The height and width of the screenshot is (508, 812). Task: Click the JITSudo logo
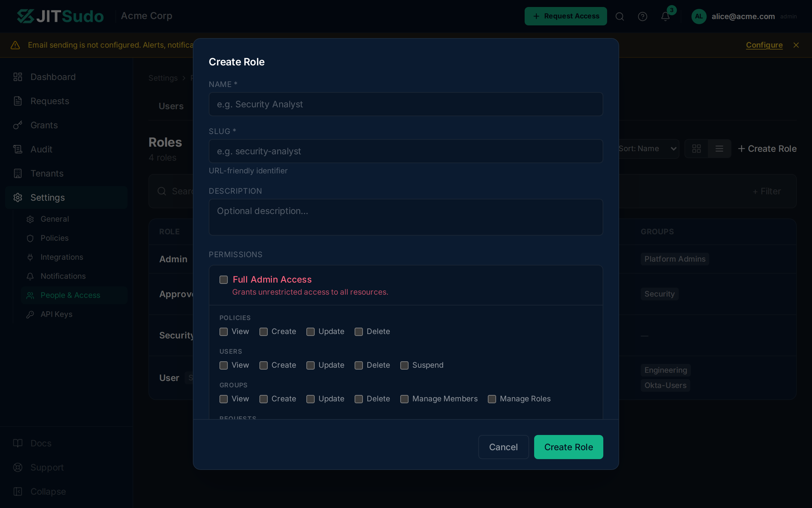click(60, 16)
